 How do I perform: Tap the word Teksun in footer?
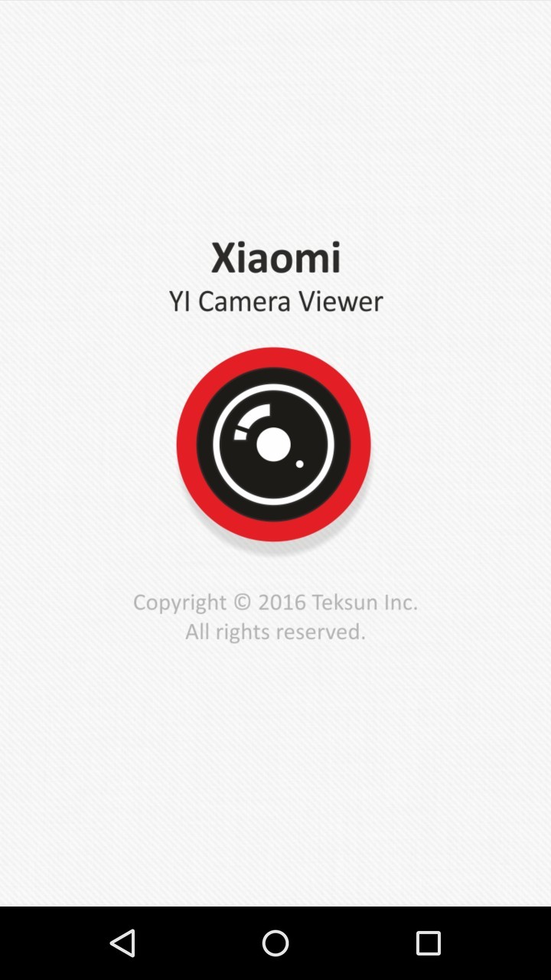click(x=345, y=602)
